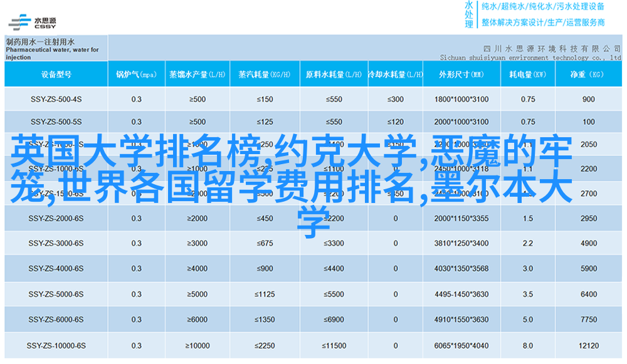Select the 耗电量(KW) column header

[x=528, y=75]
